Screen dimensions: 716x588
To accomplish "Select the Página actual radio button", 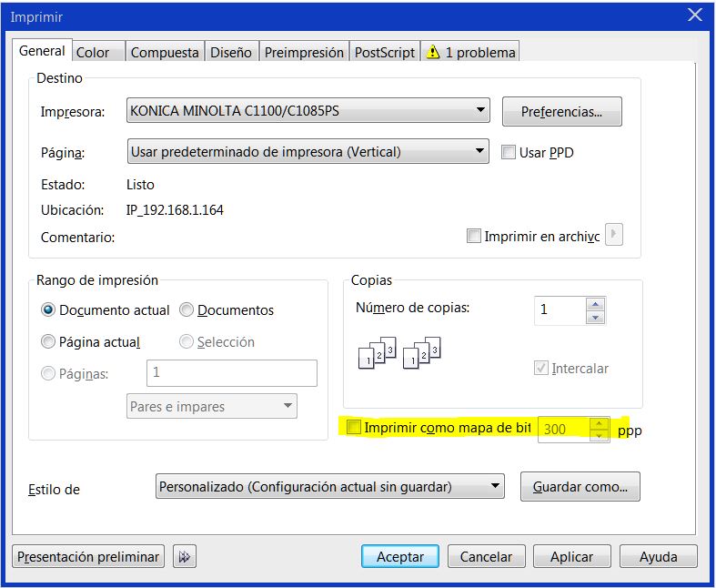I will pos(48,342).
